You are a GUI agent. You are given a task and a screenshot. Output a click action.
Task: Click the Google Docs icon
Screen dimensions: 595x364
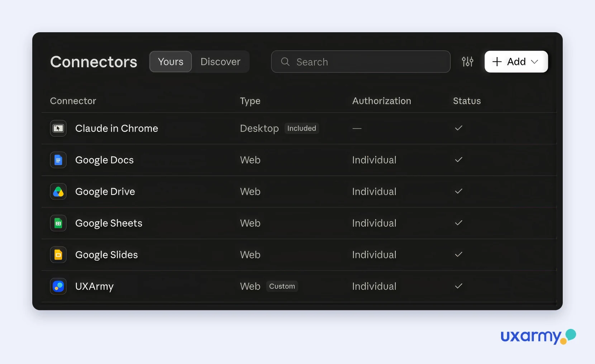click(58, 160)
